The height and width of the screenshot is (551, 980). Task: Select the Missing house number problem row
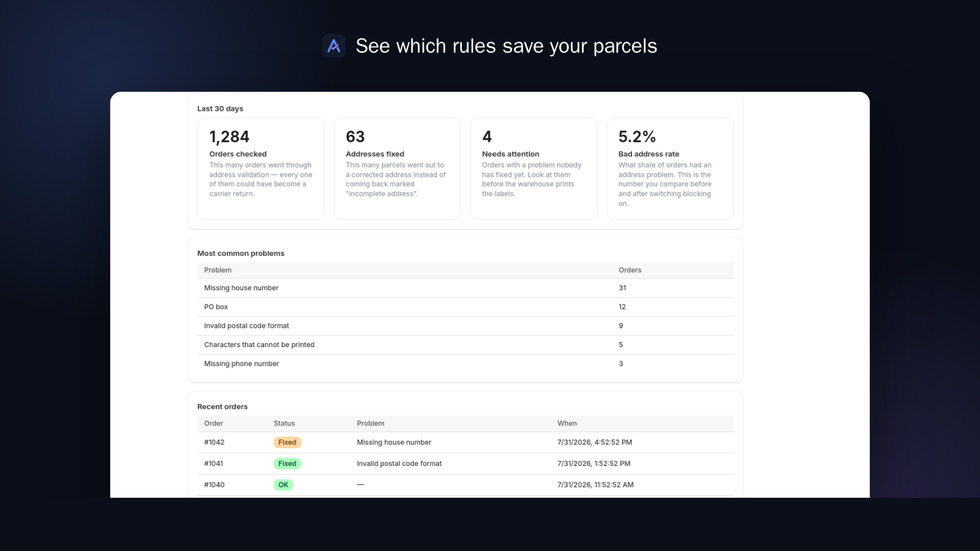(x=466, y=288)
